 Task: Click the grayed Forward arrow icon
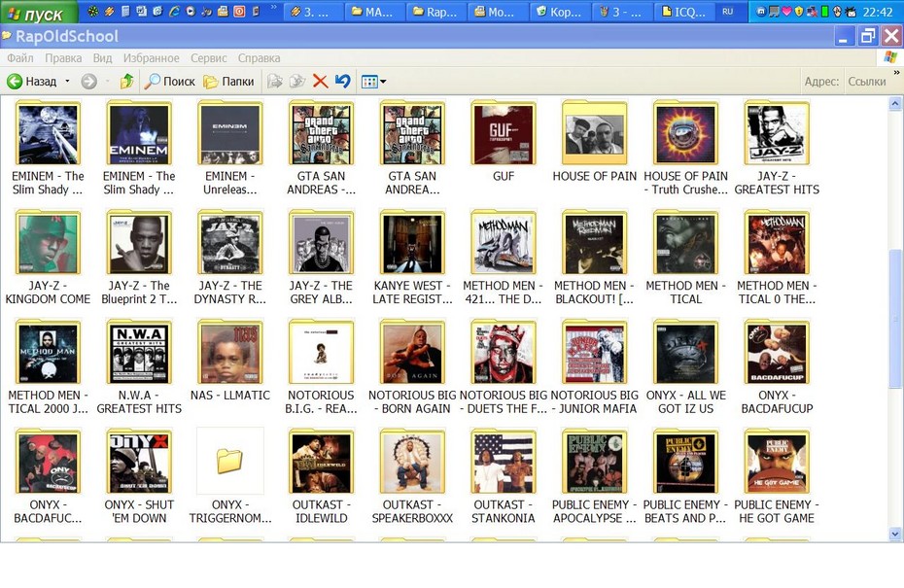88,82
